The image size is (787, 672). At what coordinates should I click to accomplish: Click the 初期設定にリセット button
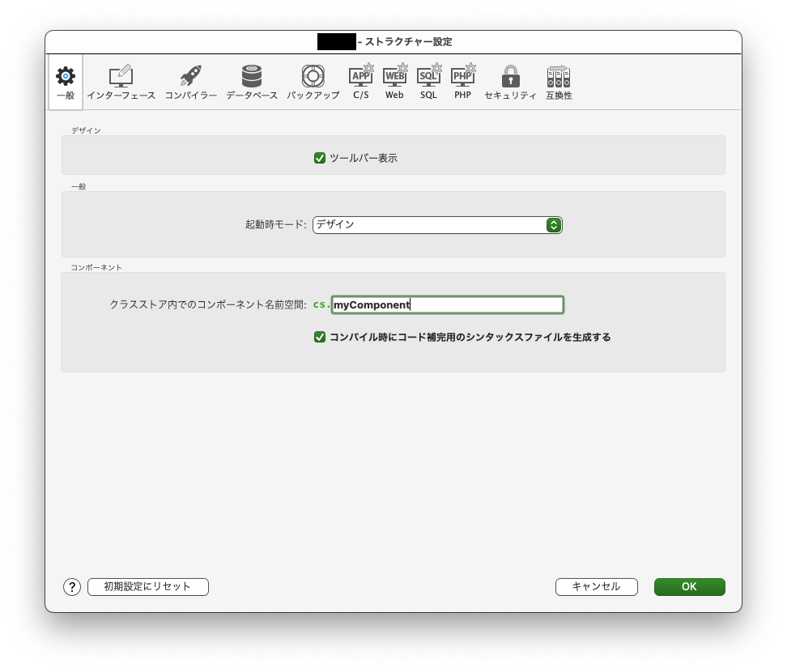tap(148, 587)
